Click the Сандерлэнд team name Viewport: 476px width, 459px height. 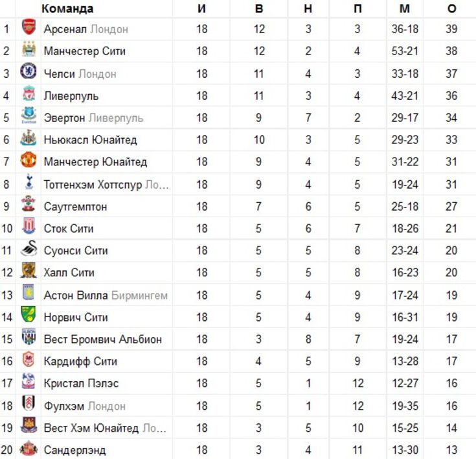pyautogui.click(x=74, y=450)
